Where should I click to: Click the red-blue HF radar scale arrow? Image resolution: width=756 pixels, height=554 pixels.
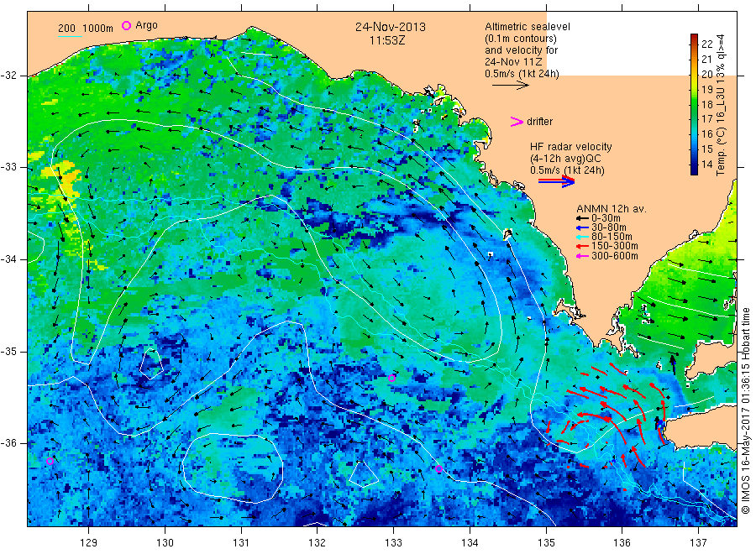click(x=556, y=181)
